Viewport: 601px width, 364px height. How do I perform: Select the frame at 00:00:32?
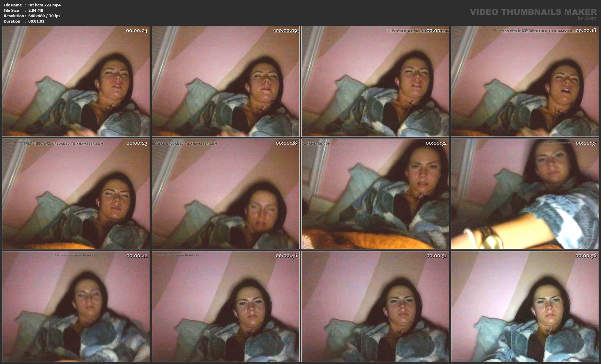pyautogui.click(x=375, y=194)
